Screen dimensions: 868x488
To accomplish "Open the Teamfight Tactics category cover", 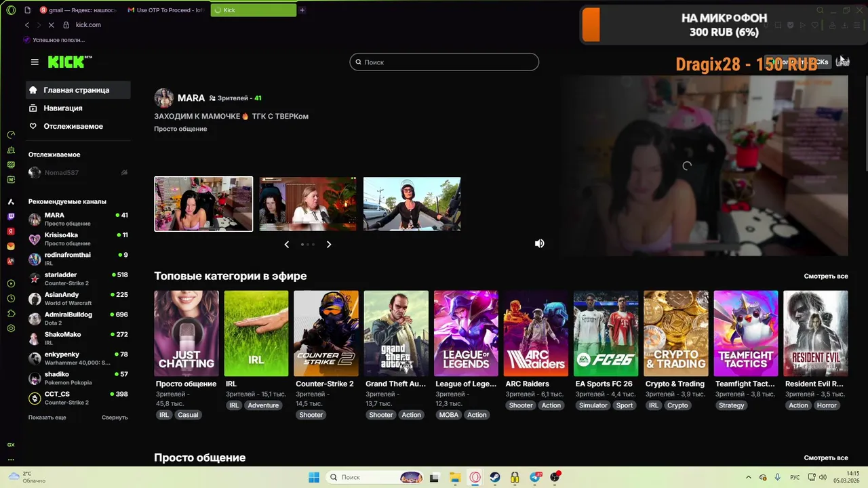I will pos(746,333).
